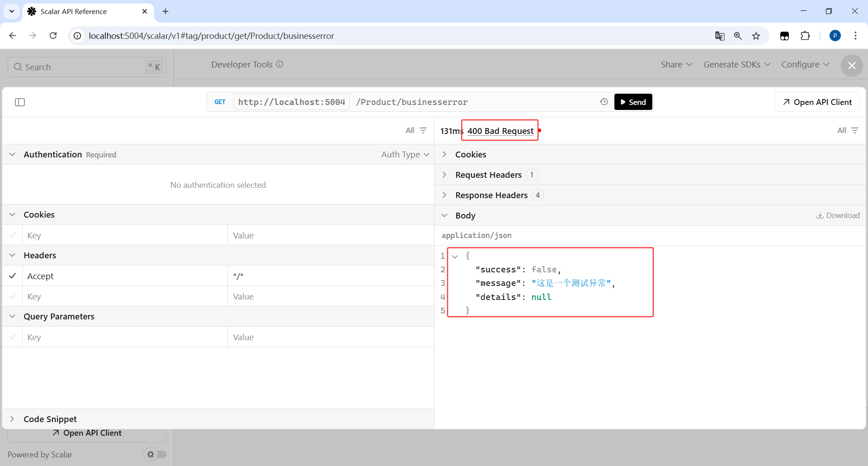Collapse the Authentication section

pyautogui.click(x=12, y=154)
